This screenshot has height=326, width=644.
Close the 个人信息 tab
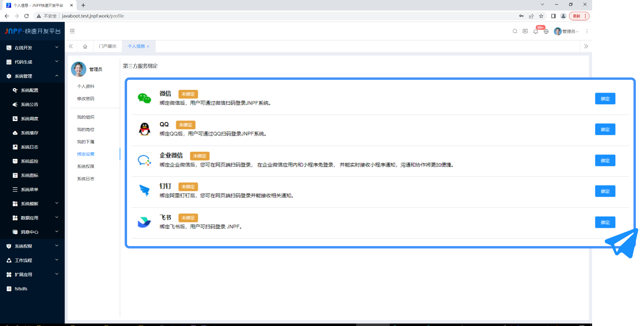coord(148,46)
